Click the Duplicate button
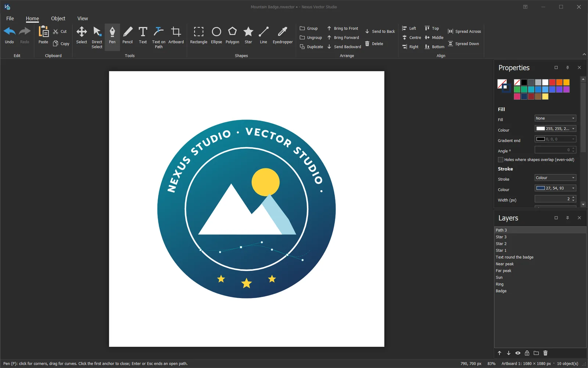 coord(311,47)
